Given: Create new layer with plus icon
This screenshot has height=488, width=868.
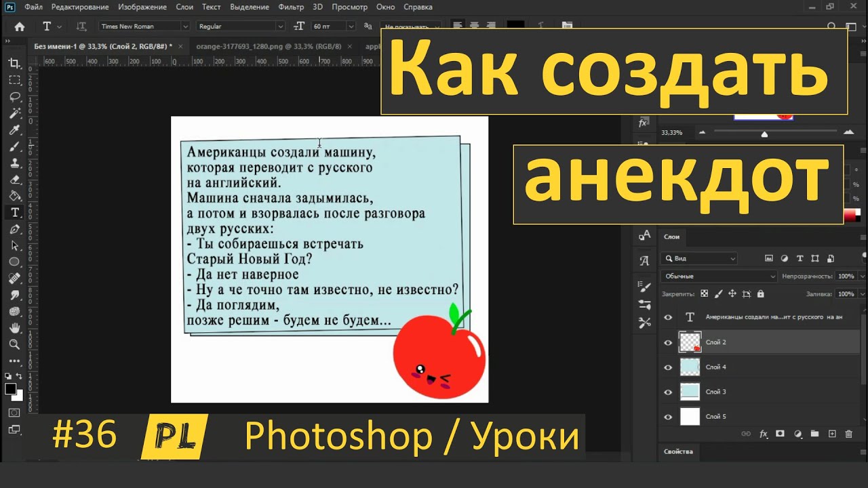Looking at the screenshot, I should pos(832,434).
